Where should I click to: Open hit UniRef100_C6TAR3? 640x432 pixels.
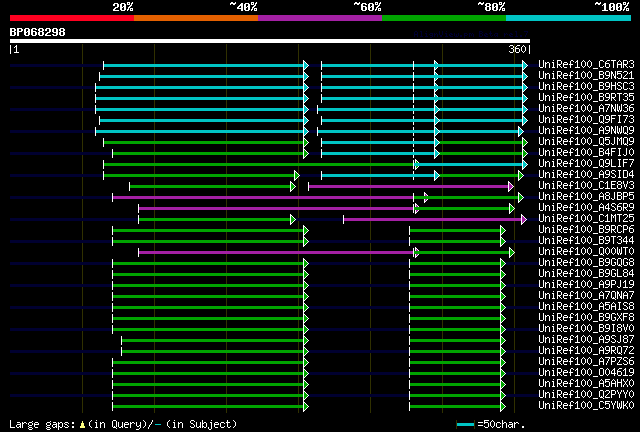click(586, 65)
